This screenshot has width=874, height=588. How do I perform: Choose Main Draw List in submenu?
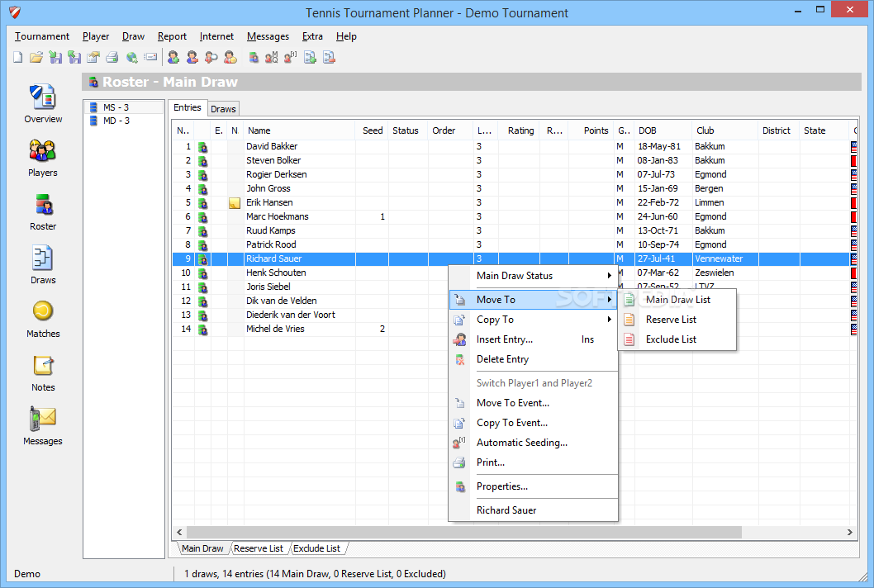[677, 300]
